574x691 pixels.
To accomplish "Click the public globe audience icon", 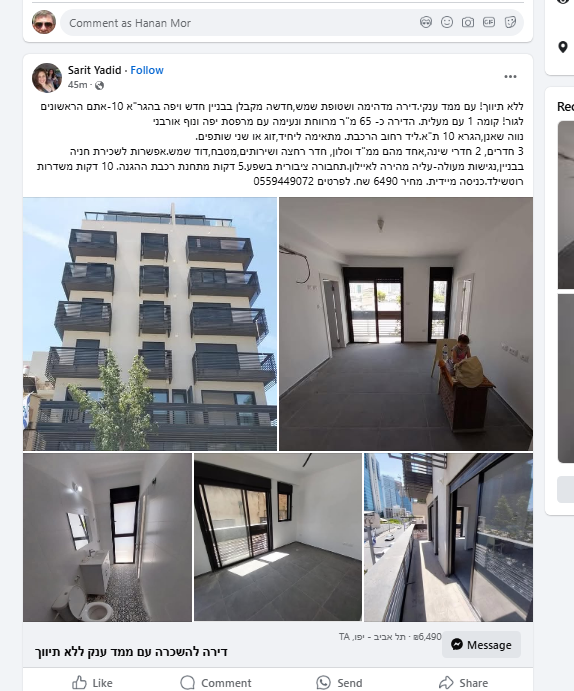I will coord(100,85).
